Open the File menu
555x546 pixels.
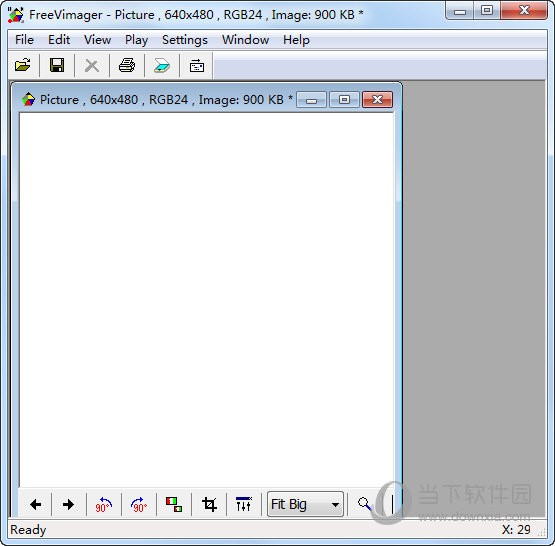pos(24,40)
